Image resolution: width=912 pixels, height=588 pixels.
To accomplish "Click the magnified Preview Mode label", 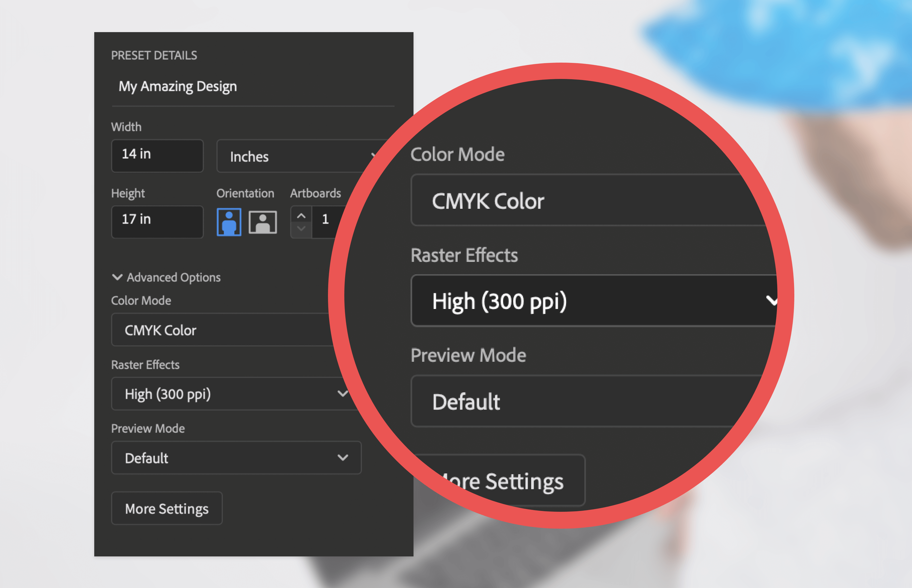I will coord(469,355).
